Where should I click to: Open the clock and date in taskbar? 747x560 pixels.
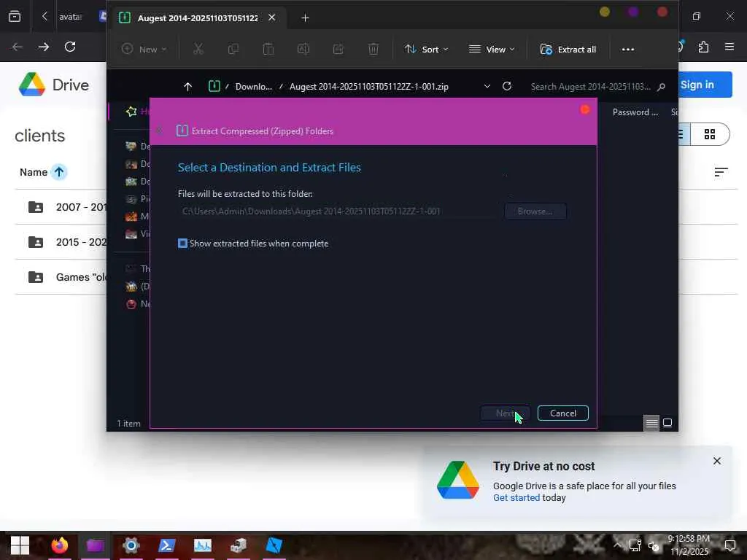pyautogui.click(x=689, y=545)
